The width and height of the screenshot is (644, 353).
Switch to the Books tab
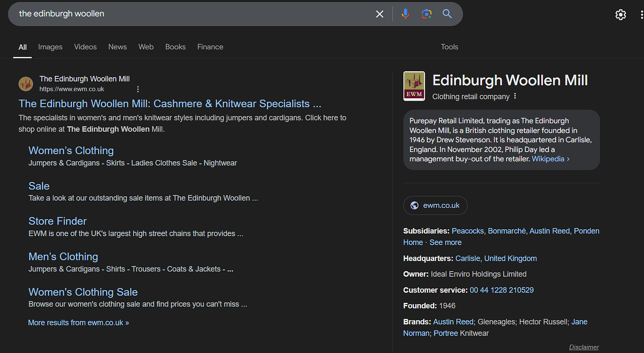[175, 47]
